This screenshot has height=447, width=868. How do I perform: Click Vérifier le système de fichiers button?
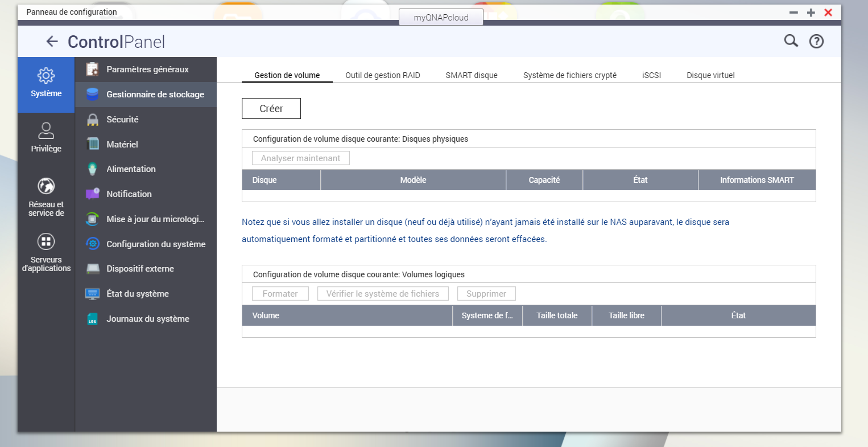(x=383, y=294)
